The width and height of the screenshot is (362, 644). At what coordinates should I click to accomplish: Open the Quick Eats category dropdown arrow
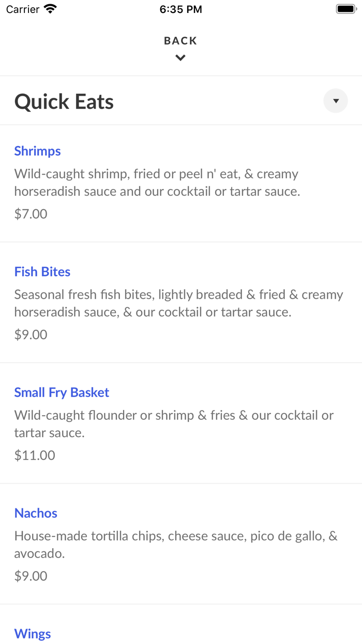[x=336, y=101]
